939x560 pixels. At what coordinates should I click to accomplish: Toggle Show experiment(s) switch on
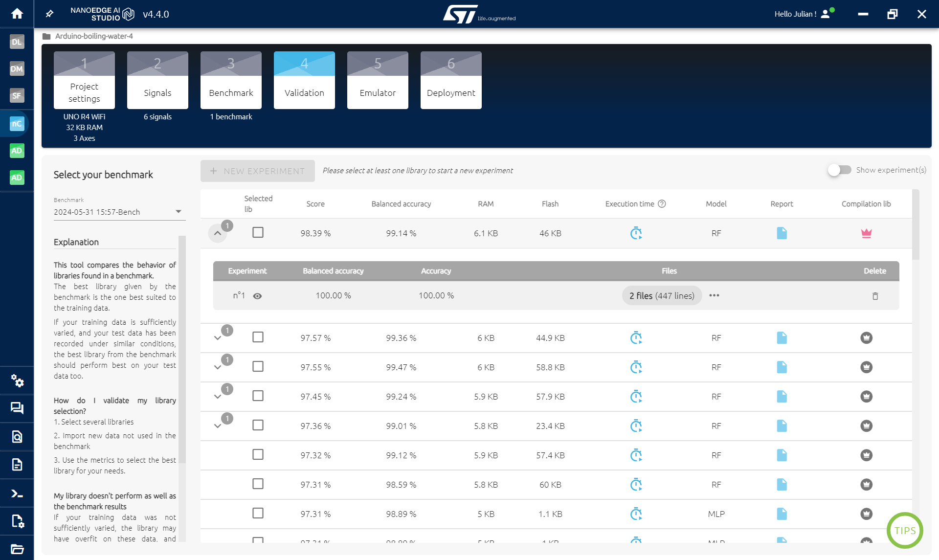tap(837, 171)
